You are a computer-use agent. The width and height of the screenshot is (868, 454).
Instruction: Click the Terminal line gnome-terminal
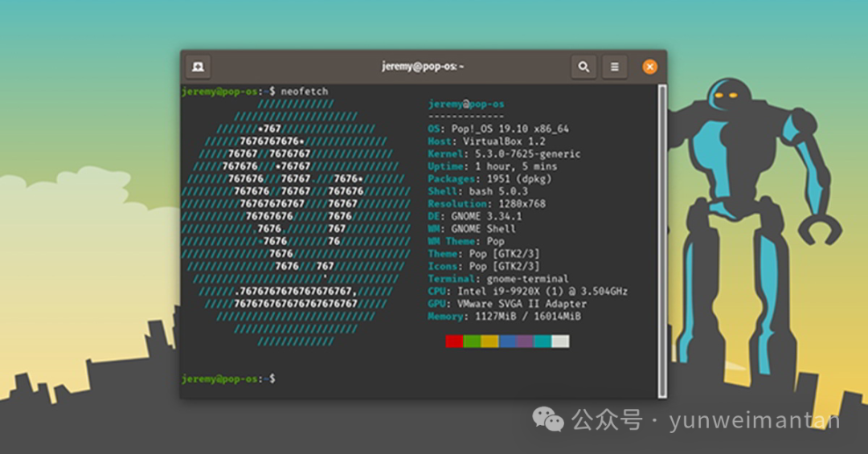coord(498,279)
